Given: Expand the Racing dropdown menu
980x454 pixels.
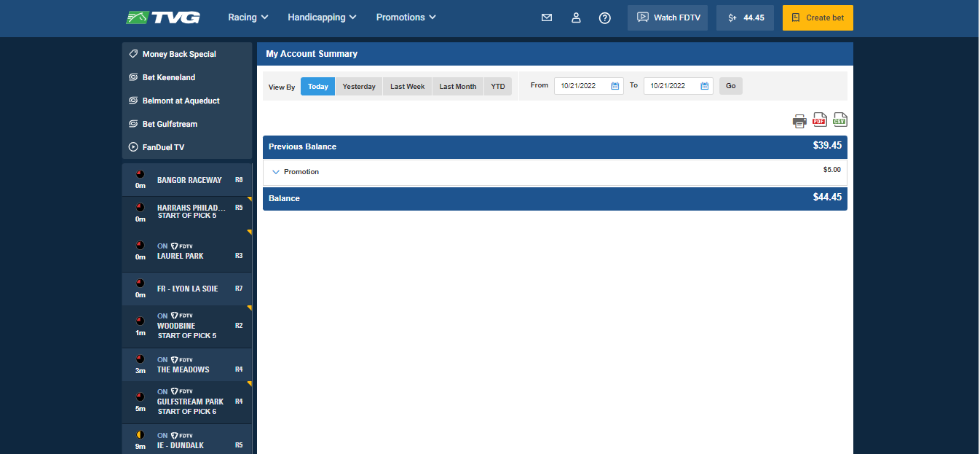Looking at the screenshot, I should pyautogui.click(x=248, y=17).
